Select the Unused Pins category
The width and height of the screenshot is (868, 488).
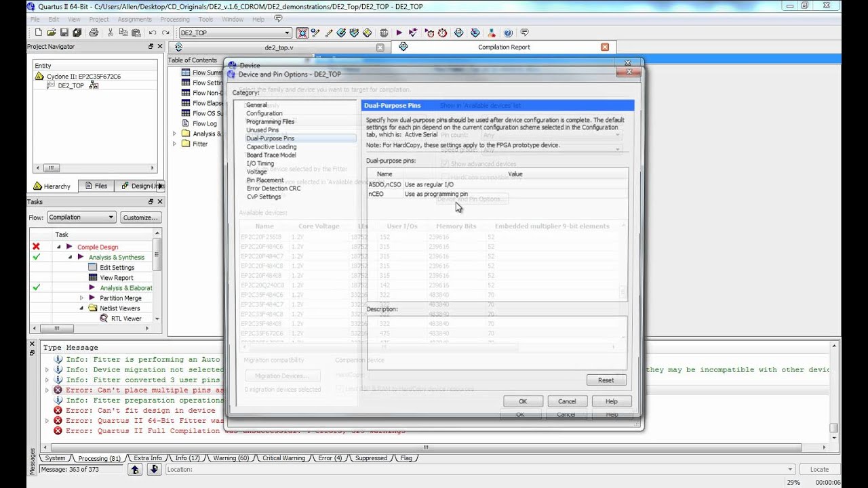coord(262,129)
